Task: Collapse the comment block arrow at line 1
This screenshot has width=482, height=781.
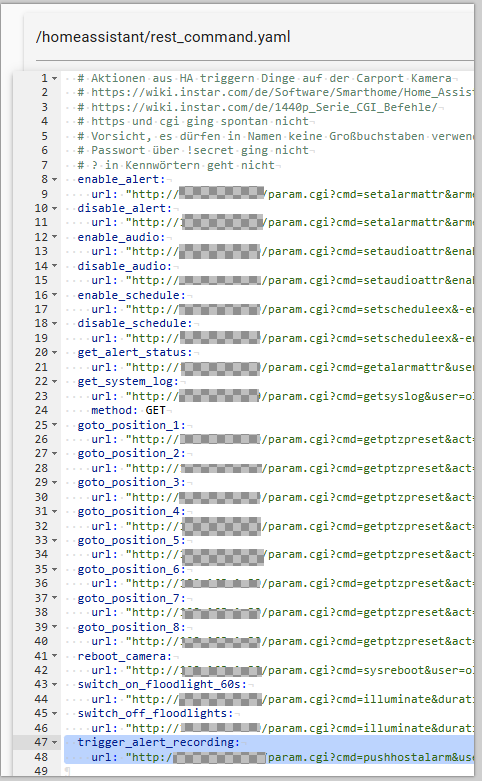Action: [x=55, y=79]
